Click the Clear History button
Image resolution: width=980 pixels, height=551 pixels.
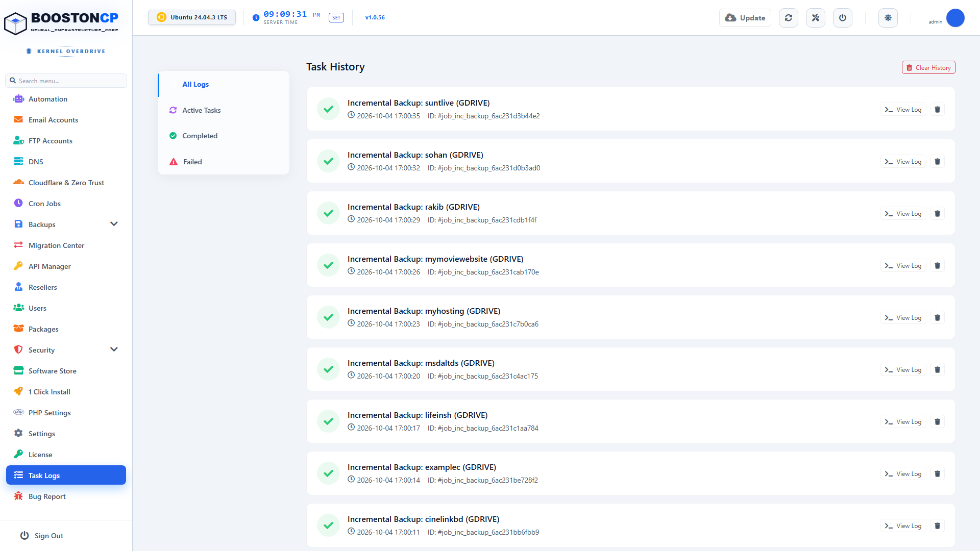tap(928, 68)
